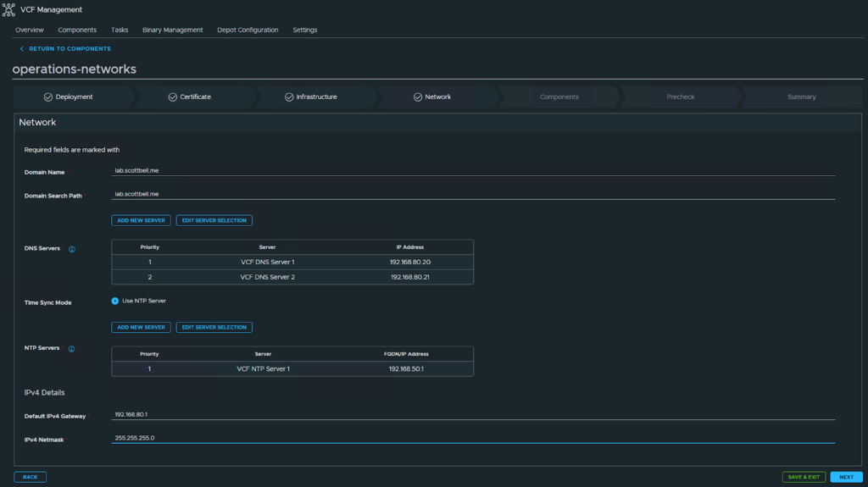This screenshot has height=487, width=868.
Task: Click Add New Server for NTP Servers
Action: tap(142, 327)
